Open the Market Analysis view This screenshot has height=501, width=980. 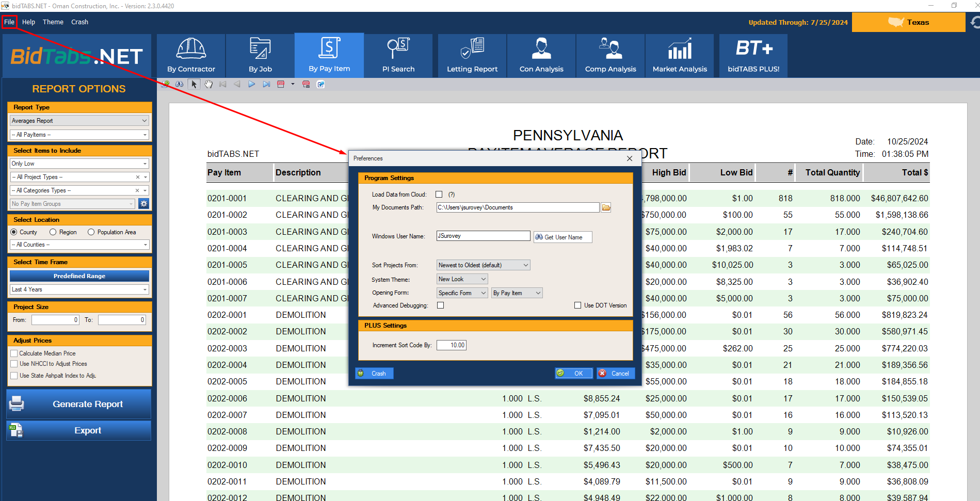coord(680,56)
